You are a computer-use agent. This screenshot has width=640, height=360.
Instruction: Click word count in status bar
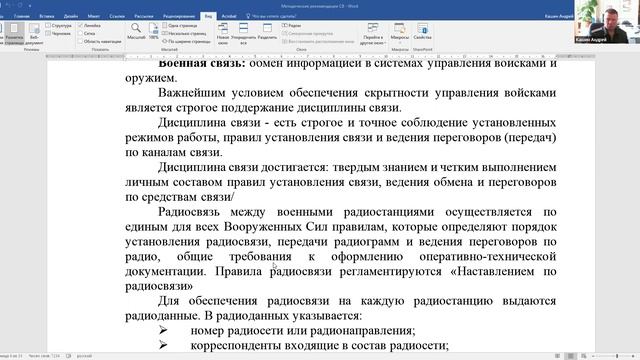(x=44, y=356)
